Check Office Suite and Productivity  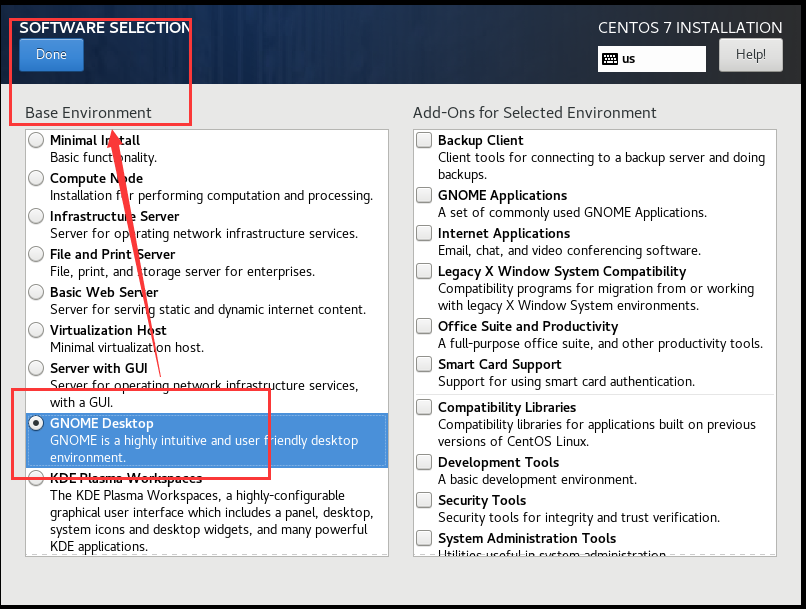tap(424, 327)
